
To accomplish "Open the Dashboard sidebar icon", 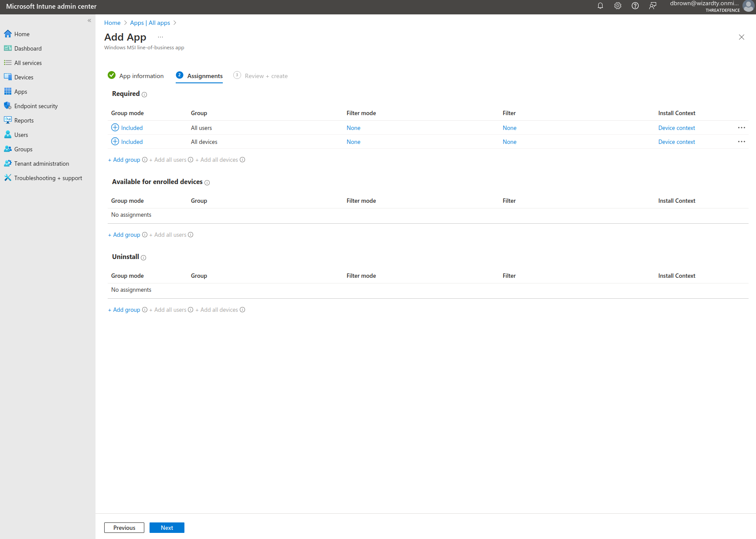I will point(8,48).
